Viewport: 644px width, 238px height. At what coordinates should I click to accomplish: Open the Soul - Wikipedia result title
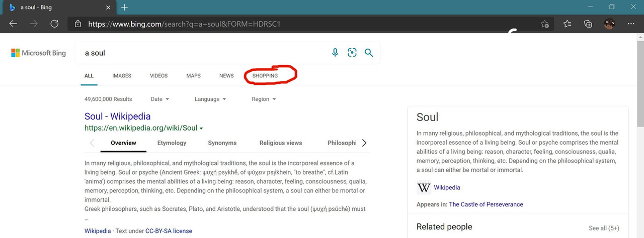tap(118, 116)
